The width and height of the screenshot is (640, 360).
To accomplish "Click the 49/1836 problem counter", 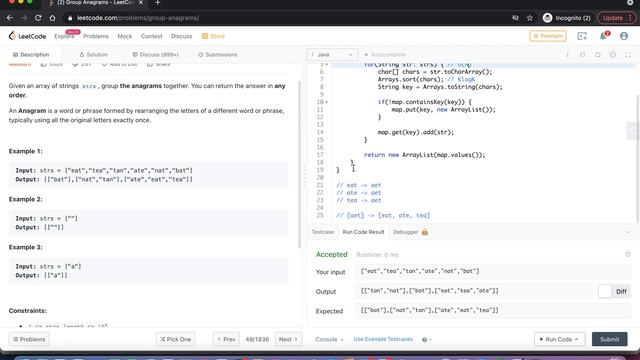I will pyautogui.click(x=257, y=340).
